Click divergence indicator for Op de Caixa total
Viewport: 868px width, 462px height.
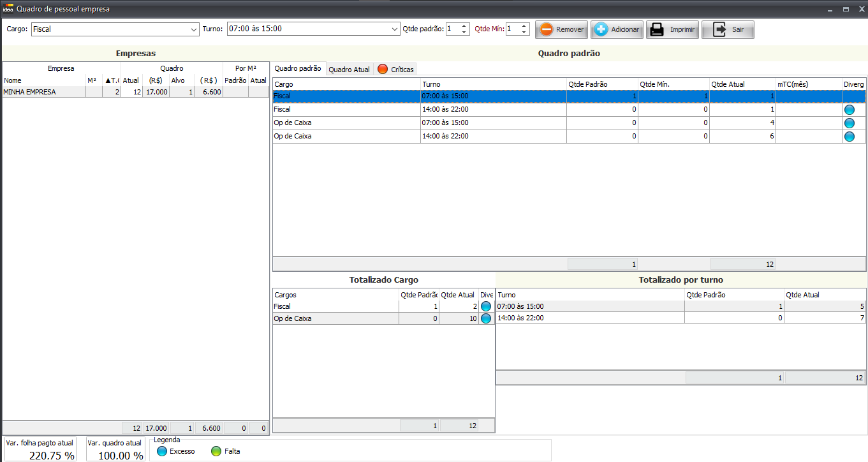click(x=486, y=318)
